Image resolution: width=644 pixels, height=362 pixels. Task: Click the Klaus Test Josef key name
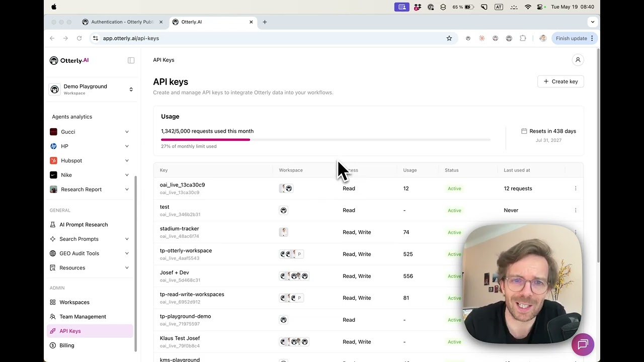point(180,338)
